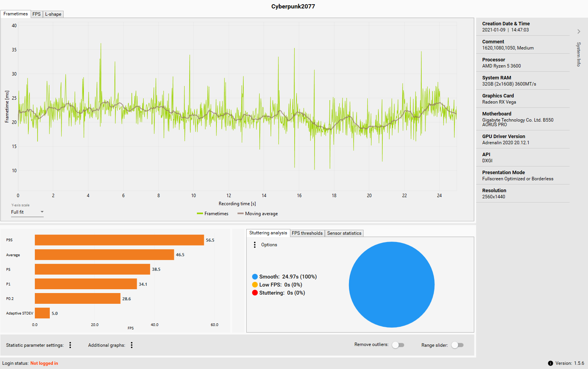Click the vertical System Info label
Viewport: 588px width, 369px height.
tap(579, 54)
